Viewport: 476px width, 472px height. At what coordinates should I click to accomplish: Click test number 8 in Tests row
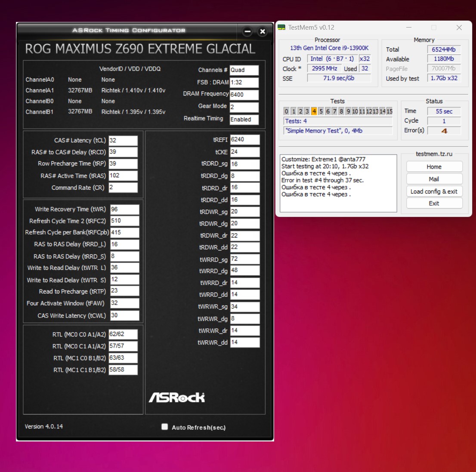(x=341, y=111)
